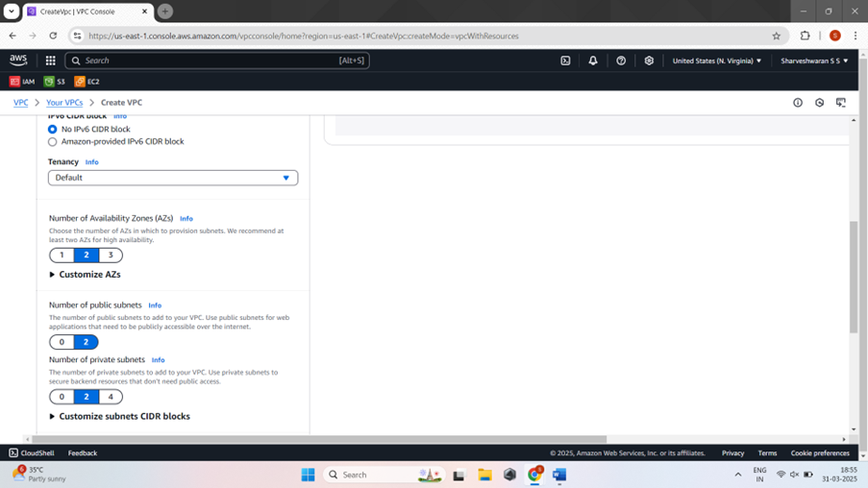Screen dimensions: 868x488
Task: Set number of public subnets to 0
Action: (62, 342)
